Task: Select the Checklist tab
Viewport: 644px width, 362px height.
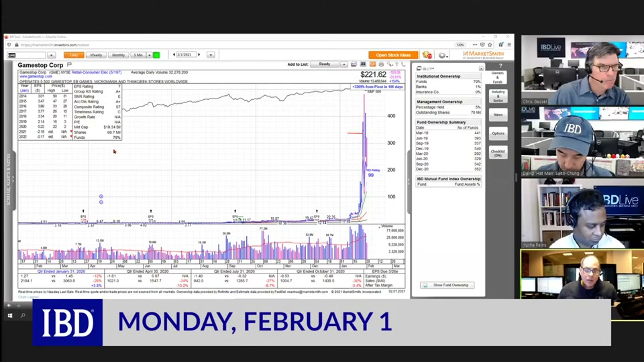Action: click(498, 153)
